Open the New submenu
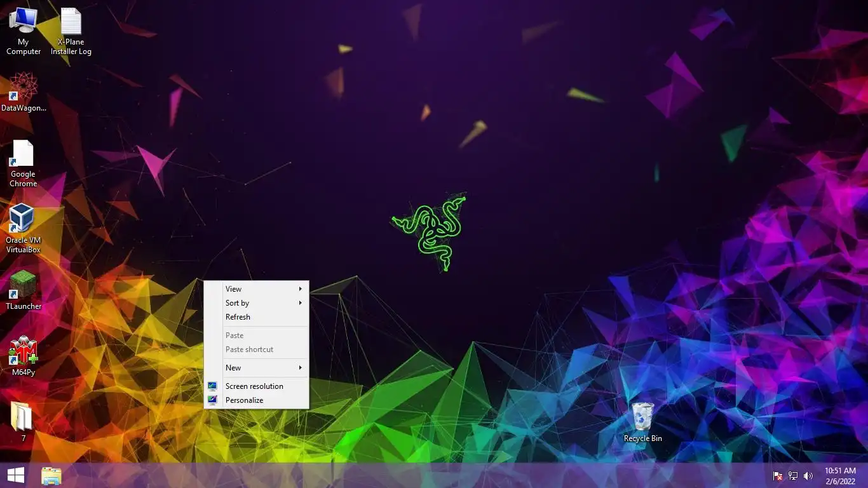 coord(256,368)
